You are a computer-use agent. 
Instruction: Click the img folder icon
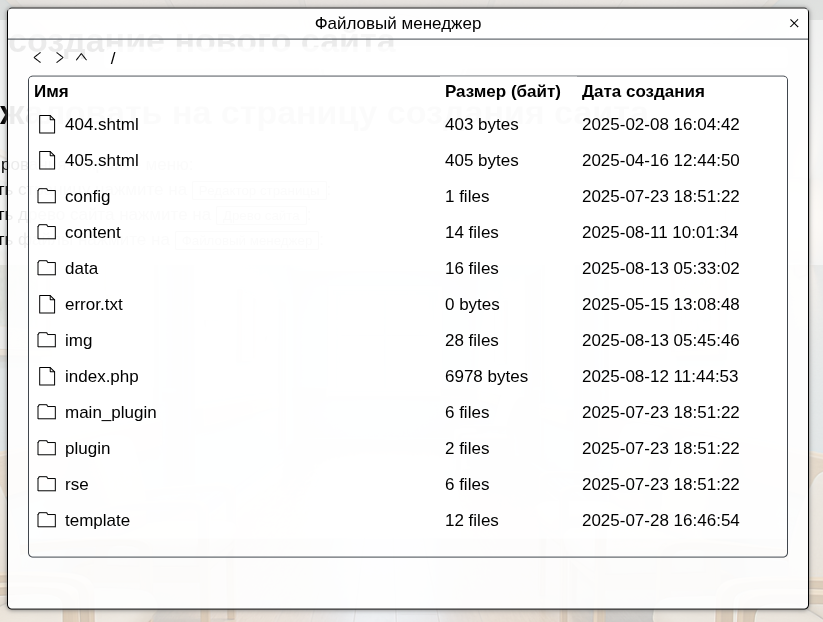[47, 340]
